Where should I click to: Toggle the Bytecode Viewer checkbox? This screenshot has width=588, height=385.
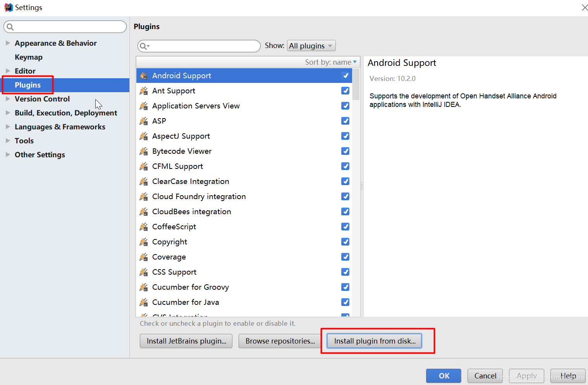pyautogui.click(x=346, y=151)
